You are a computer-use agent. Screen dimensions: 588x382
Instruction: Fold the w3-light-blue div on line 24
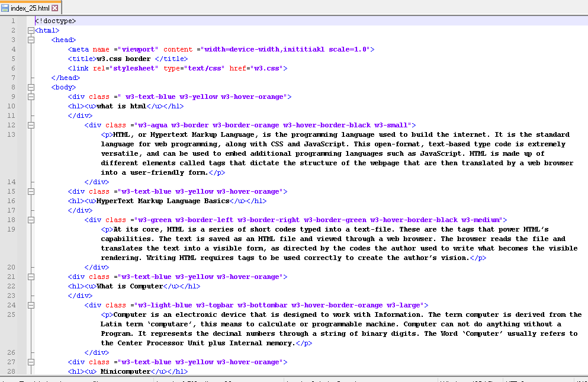30,305
